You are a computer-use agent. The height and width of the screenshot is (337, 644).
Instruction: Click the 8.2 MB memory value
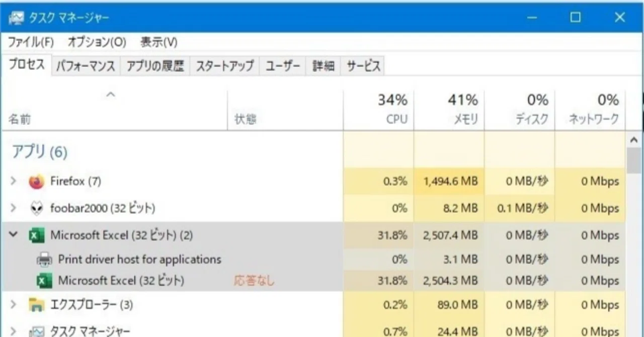coord(461,208)
